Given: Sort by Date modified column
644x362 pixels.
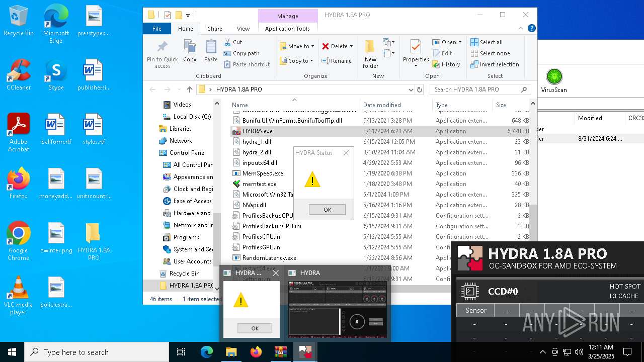Looking at the screenshot, I should pyautogui.click(x=382, y=105).
